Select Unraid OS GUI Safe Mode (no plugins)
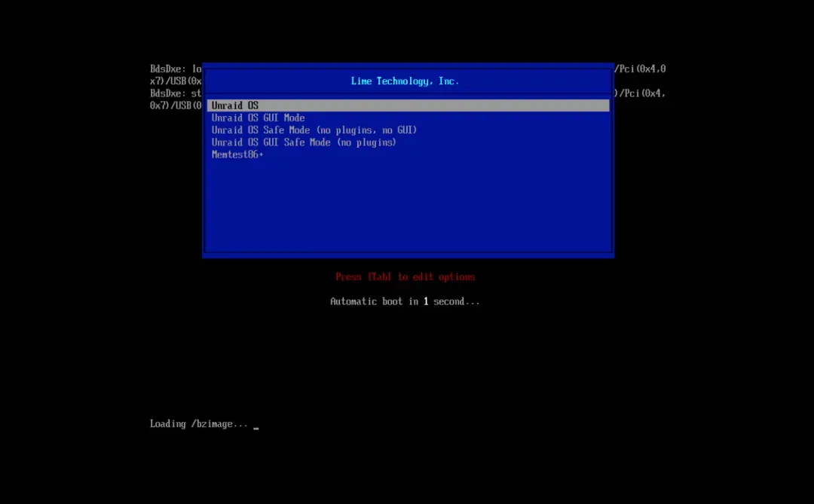This screenshot has width=814, height=504. tap(304, 142)
